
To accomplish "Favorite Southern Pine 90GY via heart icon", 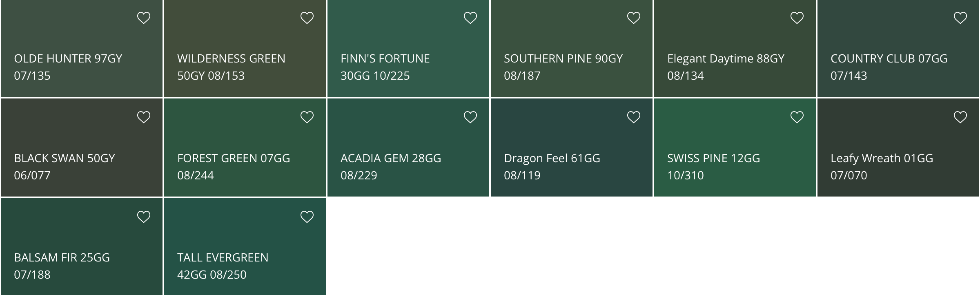I will (634, 18).
